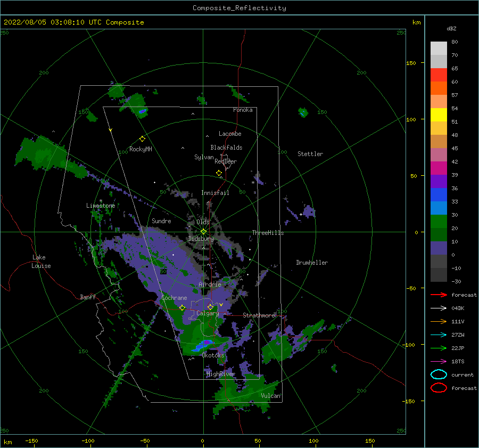The width and height of the screenshot is (479, 448).
Task: Click the Innisfail city label
Action: click(215, 193)
